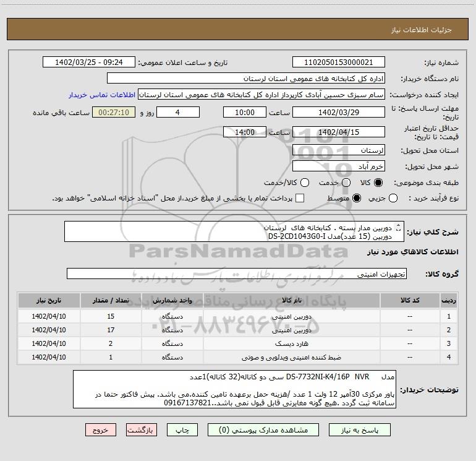Click the date 1402/04/10 in row 4
This screenshot has width=476, height=461.
(49, 358)
